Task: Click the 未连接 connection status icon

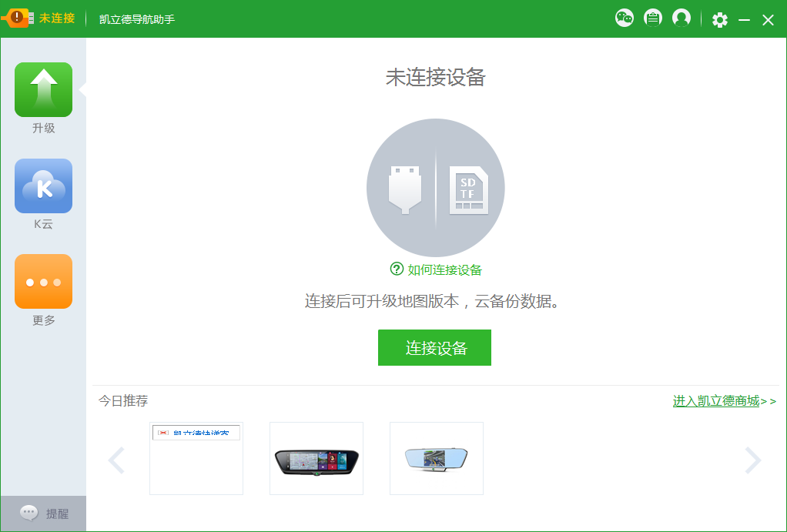Action: pos(18,18)
